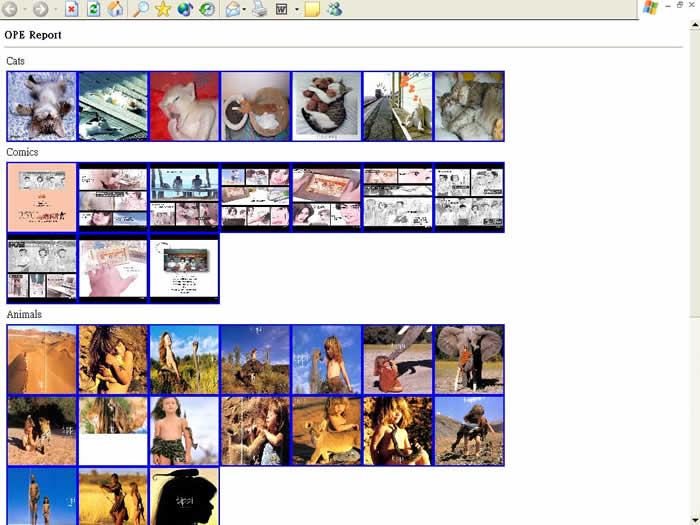The height and width of the screenshot is (525, 700).
Task: Expand the Edit with Word dropdown arrow
Action: [x=296, y=9]
